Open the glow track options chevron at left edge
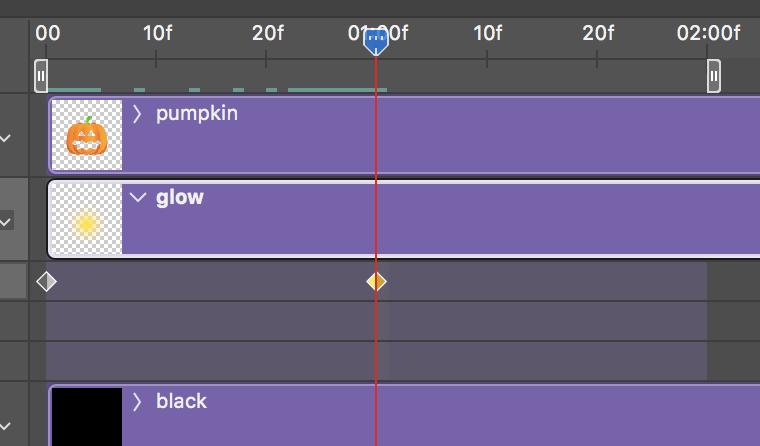 click(6, 223)
